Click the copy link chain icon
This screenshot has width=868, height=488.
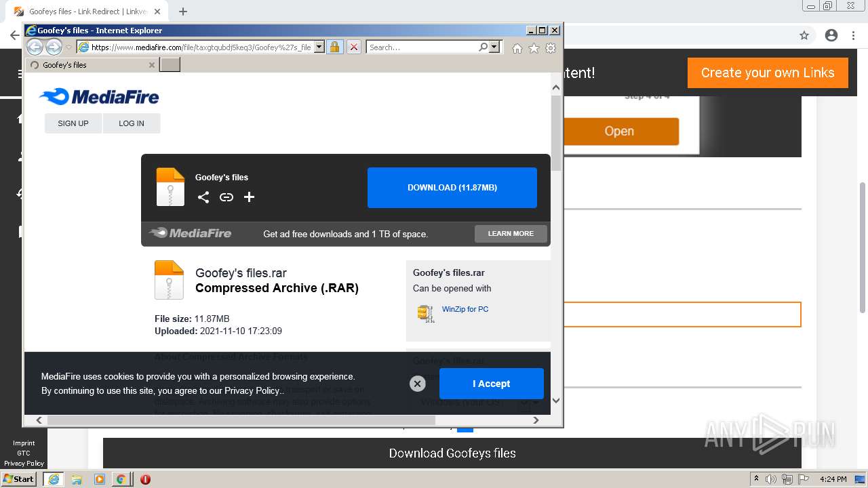point(226,197)
